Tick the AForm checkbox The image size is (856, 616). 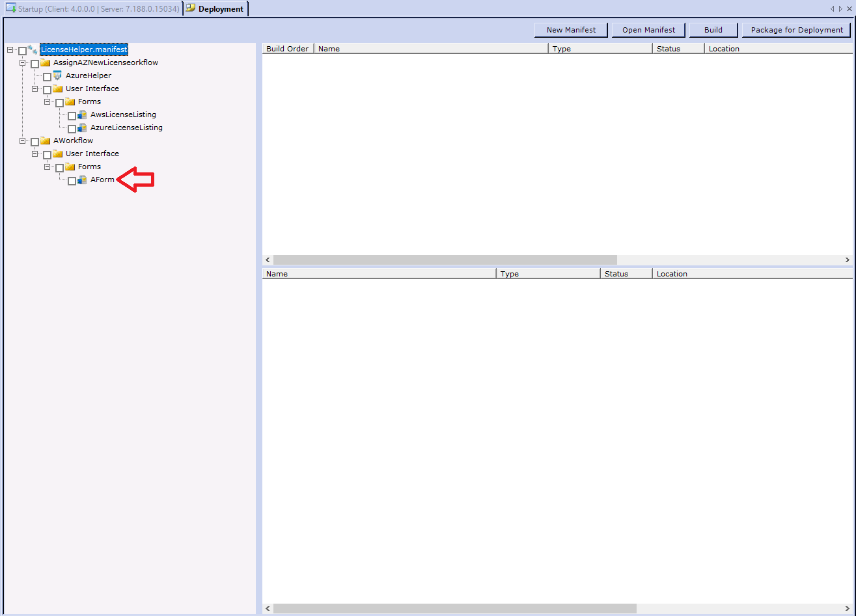pos(72,181)
